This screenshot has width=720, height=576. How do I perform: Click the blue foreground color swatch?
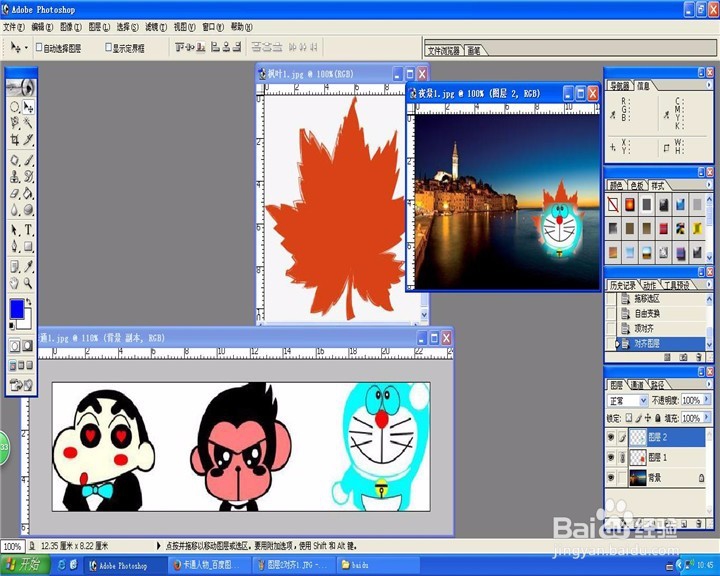[x=17, y=309]
